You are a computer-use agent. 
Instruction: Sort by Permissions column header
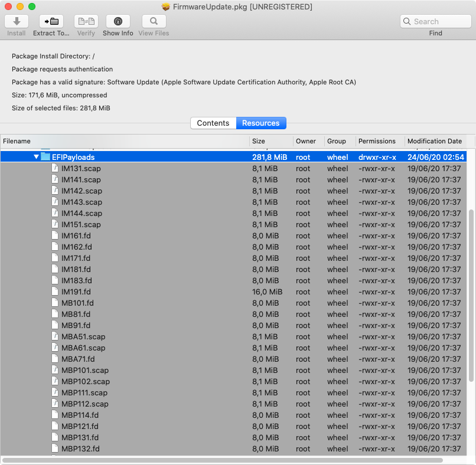click(380, 141)
